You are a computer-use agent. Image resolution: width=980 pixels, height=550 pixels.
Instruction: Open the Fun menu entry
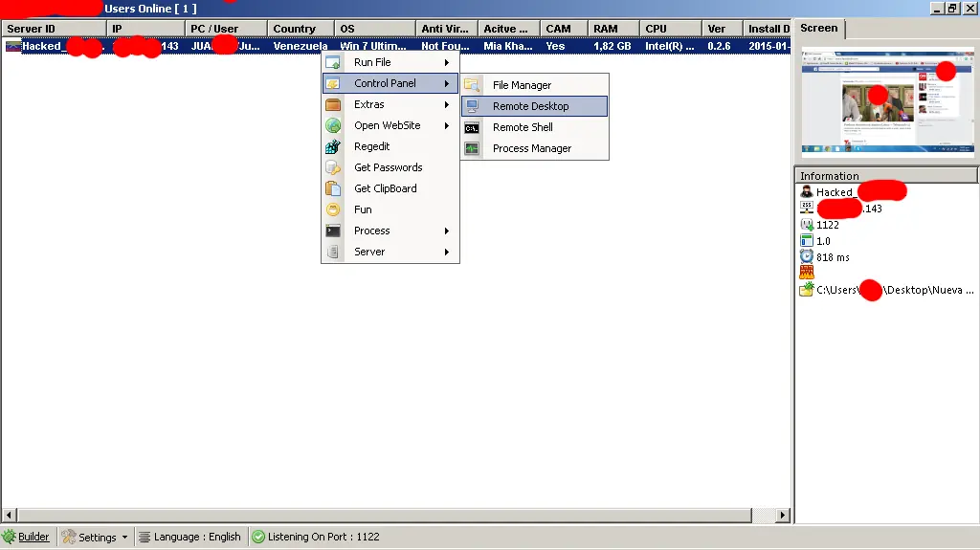point(390,209)
